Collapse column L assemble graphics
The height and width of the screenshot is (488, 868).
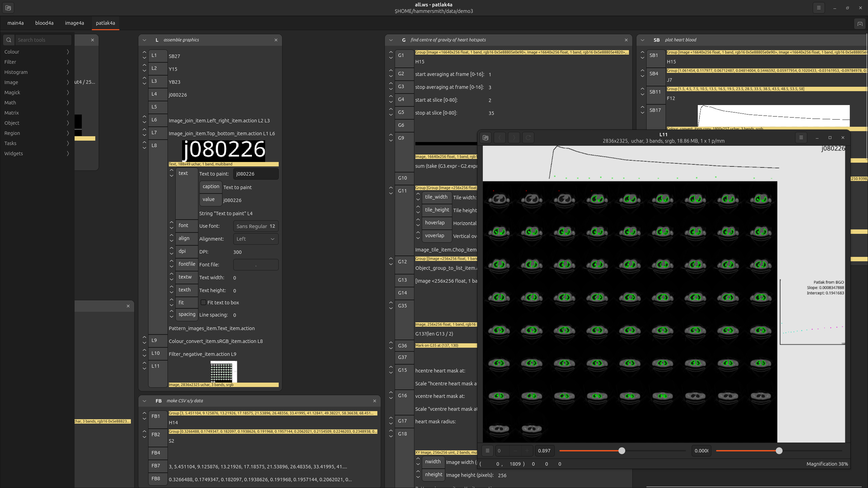point(144,40)
